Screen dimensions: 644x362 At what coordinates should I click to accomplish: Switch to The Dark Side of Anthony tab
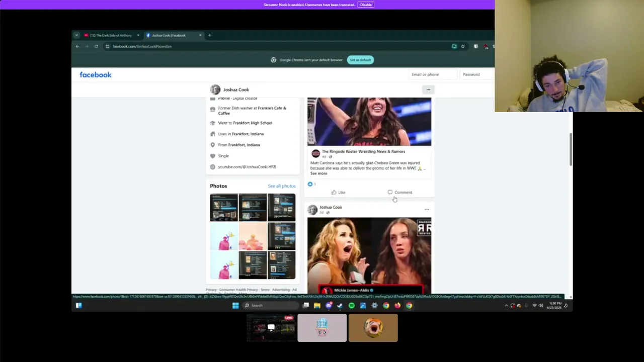click(x=111, y=35)
